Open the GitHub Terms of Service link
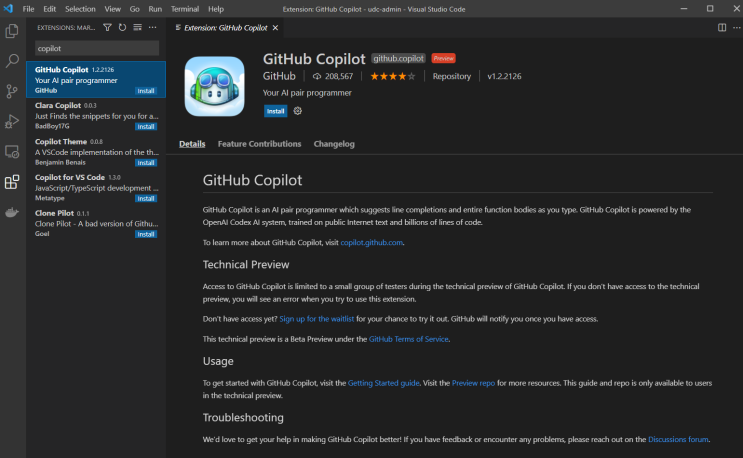This screenshot has width=743, height=458. 408,339
